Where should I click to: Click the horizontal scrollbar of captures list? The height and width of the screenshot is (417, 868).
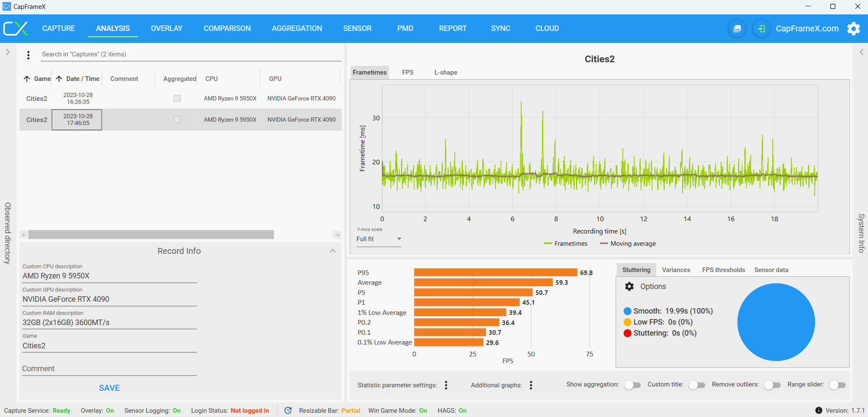click(151, 235)
